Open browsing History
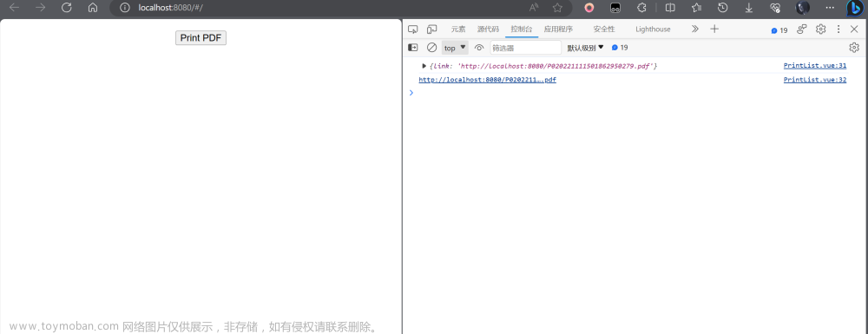The height and width of the screenshot is (334, 868). pyautogui.click(x=722, y=8)
